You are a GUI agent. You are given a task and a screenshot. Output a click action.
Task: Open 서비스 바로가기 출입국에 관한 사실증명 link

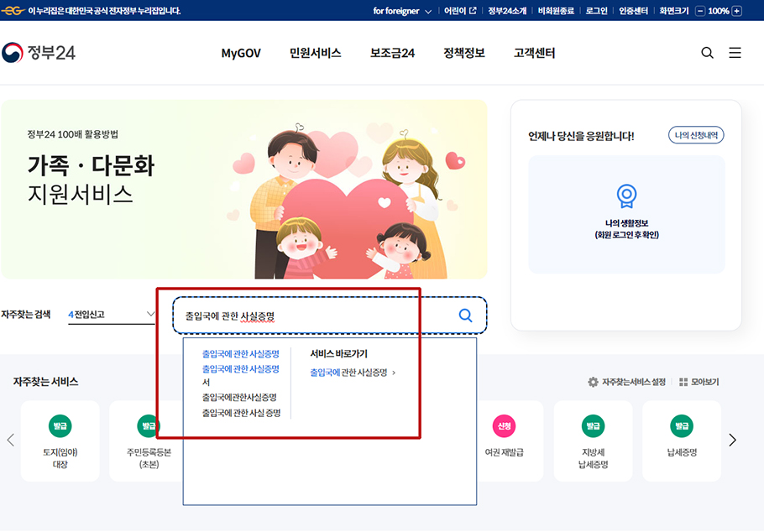coord(353,373)
